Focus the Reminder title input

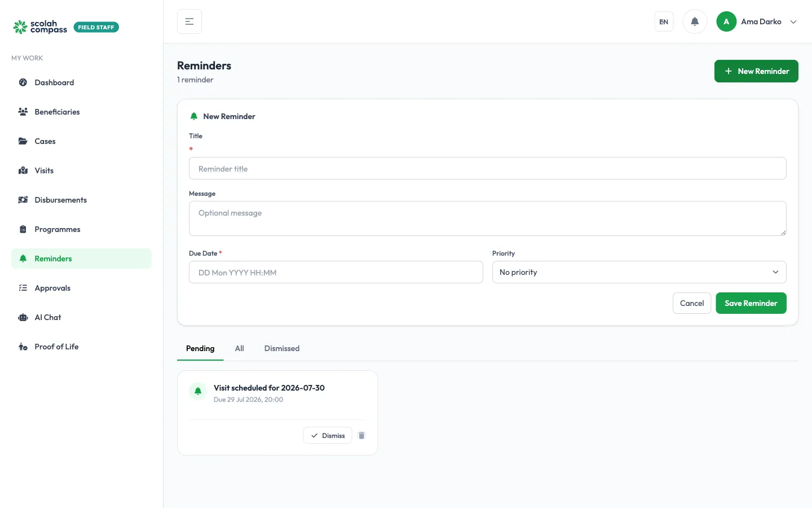(x=487, y=168)
